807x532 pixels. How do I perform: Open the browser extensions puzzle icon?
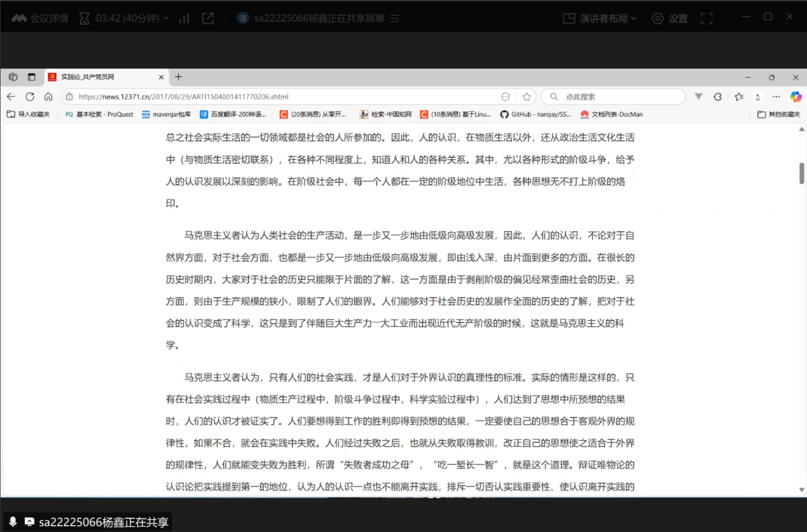click(718, 97)
